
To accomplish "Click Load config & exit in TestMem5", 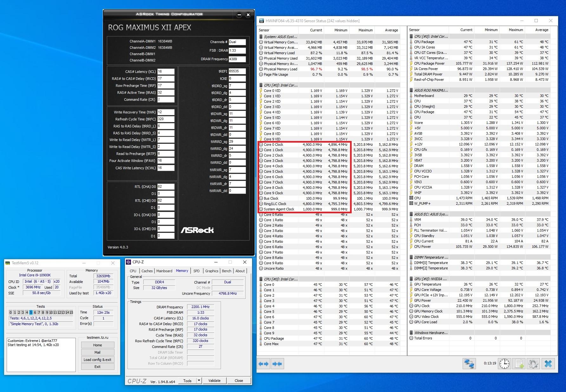I will coord(98,360).
